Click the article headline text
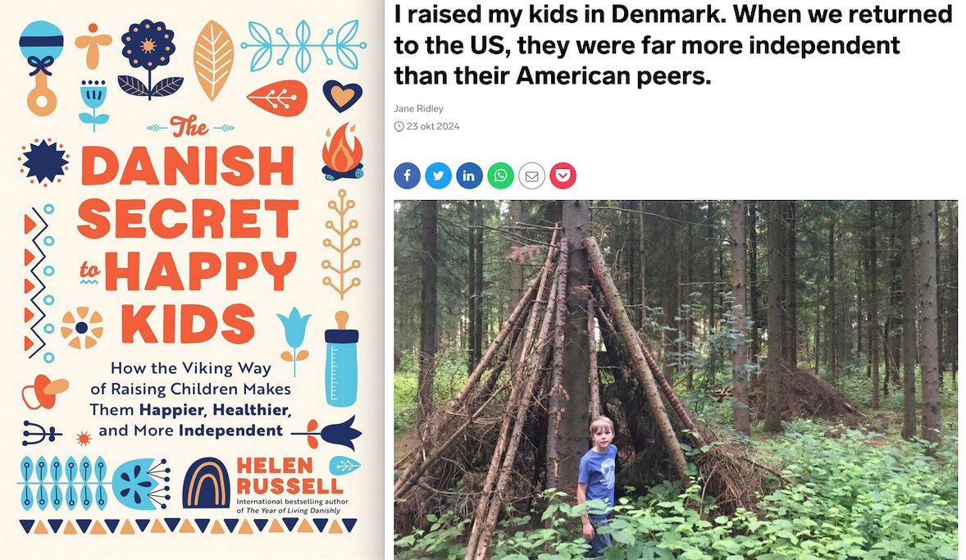 click(672, 44)
